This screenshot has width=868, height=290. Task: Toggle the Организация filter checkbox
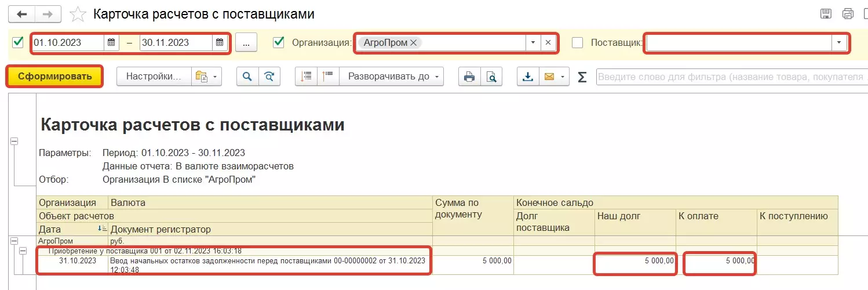coord(279,42)
